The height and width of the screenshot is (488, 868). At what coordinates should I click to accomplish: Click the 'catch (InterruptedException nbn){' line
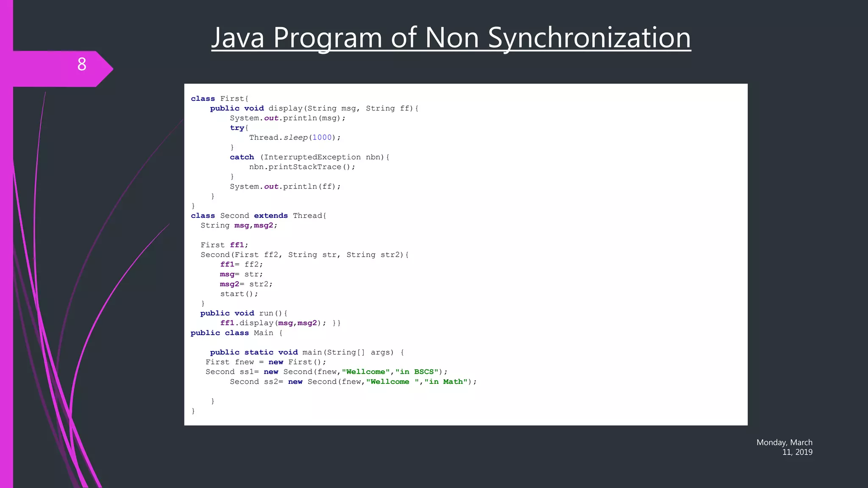[x=309, y=157]
